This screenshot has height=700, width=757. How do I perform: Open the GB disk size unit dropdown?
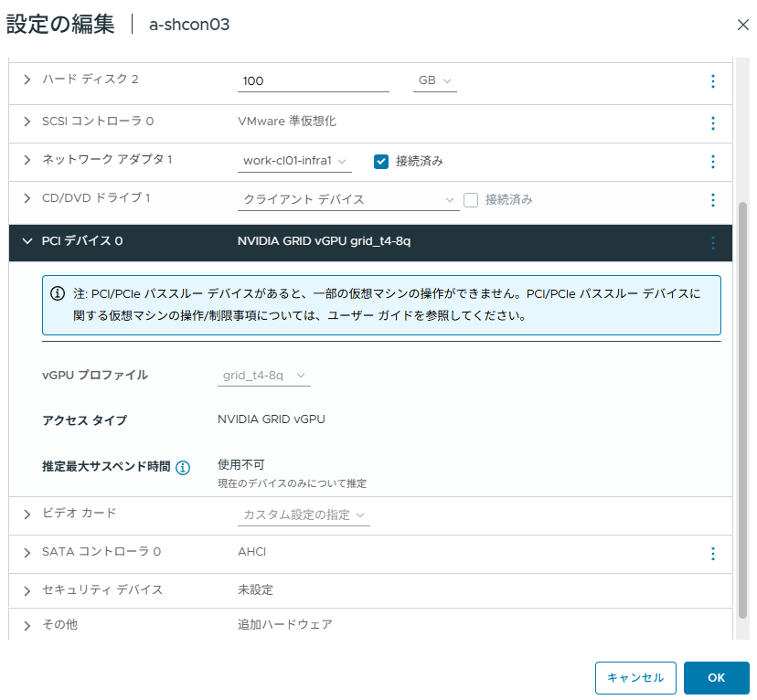click(434, 80)
